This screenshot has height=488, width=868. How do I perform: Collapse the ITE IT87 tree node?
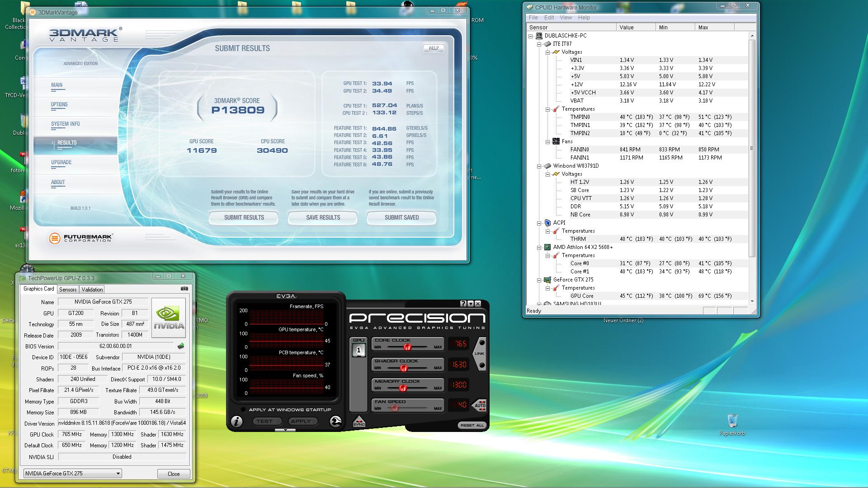tap(539, 44)
